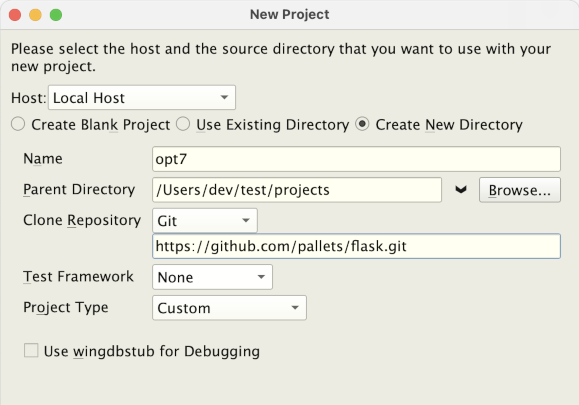Image resolution: width=579 pixels, height=405 pixels.
Task: Open the Clone Repository Git combo box
Action: (x=205, y=220)
